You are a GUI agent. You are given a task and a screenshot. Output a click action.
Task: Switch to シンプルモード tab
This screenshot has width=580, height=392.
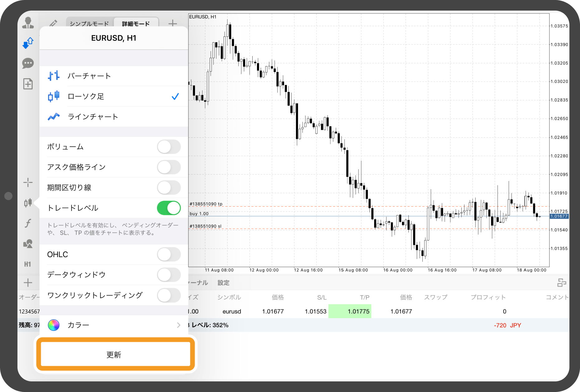coord(89,24)
